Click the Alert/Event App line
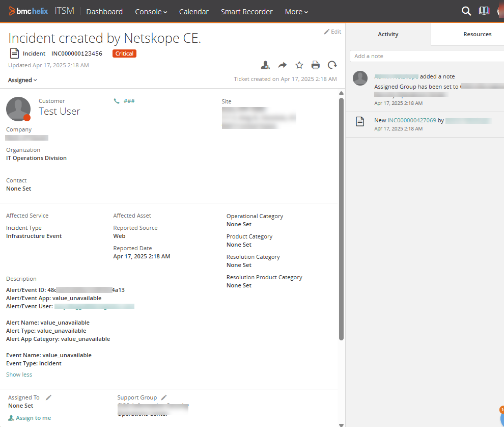This screenshot has height=427, width=504. (x=53, y=298)
